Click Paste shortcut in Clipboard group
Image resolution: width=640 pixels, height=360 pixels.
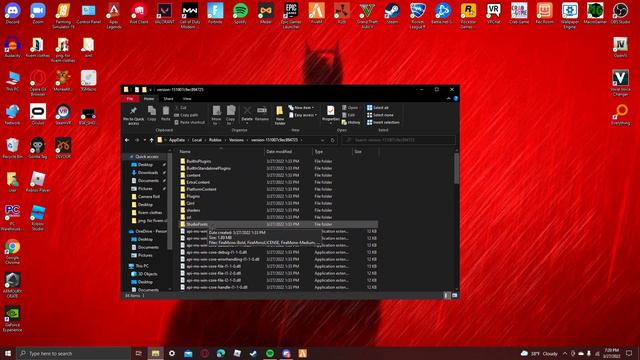[x=189, y=122]
